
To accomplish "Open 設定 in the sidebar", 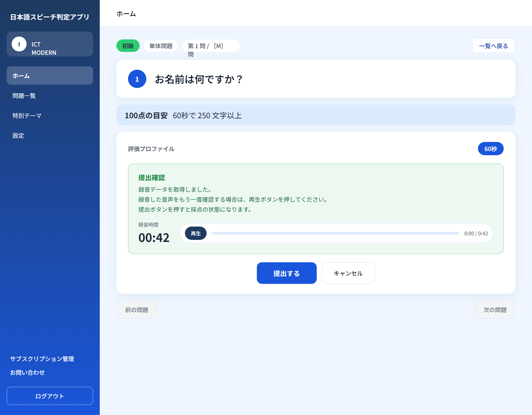I will coord(50,135).
